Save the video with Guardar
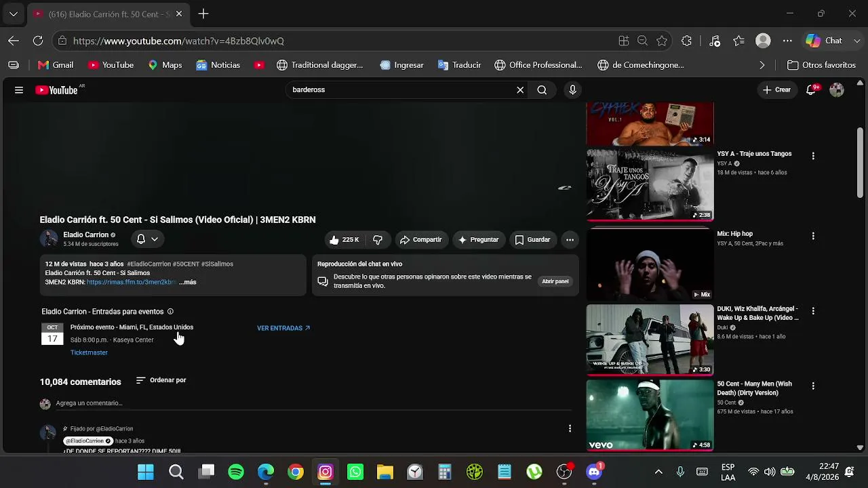Viewport: 868px width, 488px height. 532,240
